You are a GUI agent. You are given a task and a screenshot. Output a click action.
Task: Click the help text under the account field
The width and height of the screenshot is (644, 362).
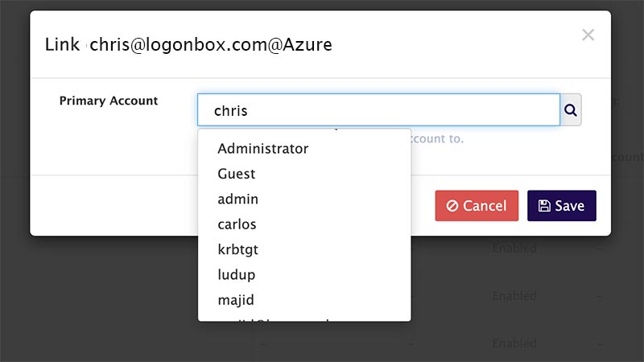[439, 138]
